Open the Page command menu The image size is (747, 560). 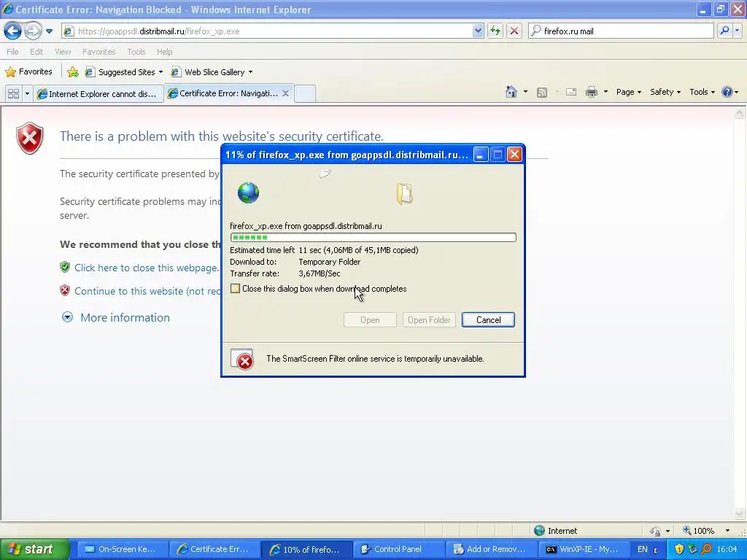(x=628, y=92)
